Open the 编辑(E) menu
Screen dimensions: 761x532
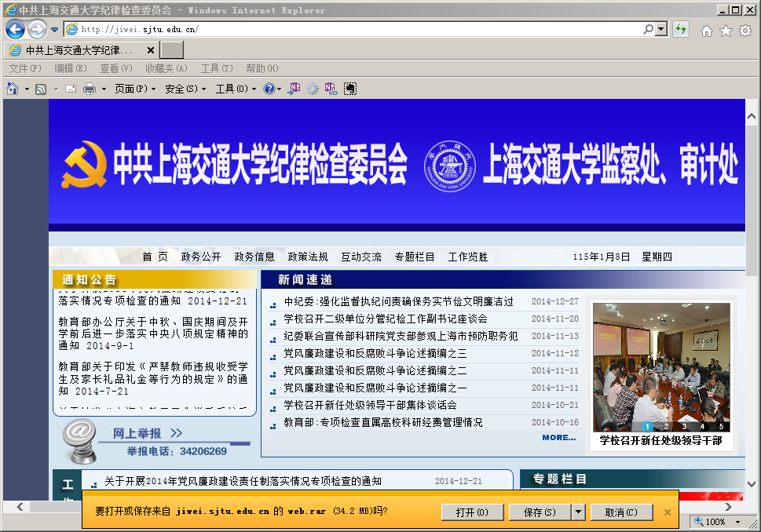pyautogui.click(x=71, y=68)
